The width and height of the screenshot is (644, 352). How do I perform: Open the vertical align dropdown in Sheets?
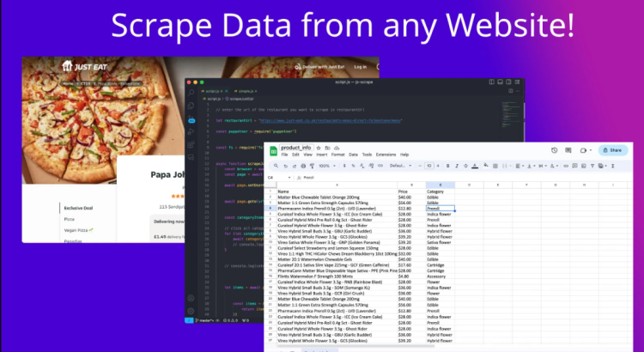coord(532,166)
